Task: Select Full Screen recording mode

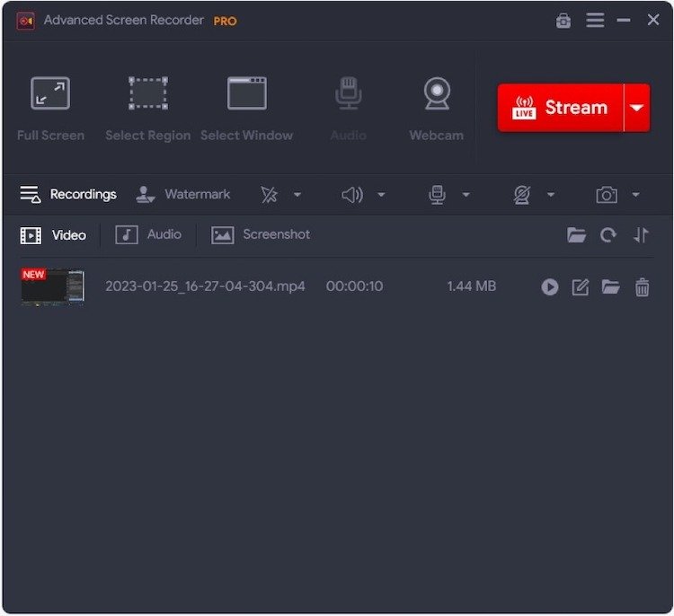Action: 50,109
